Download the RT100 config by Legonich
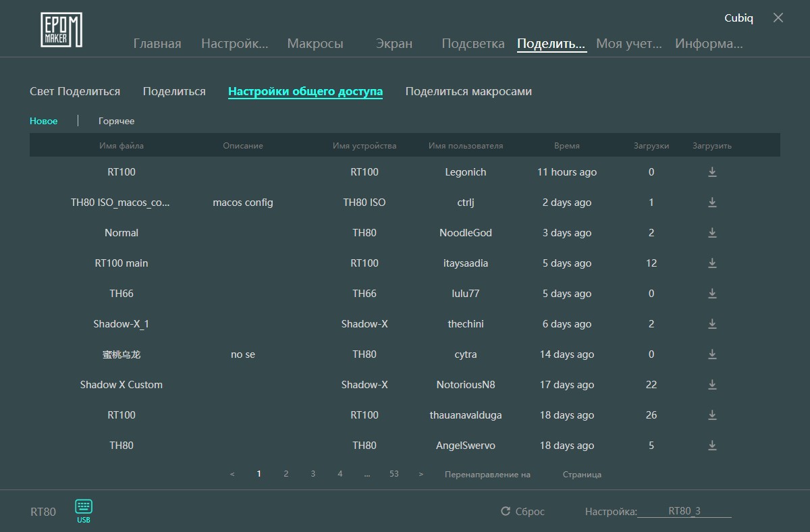810x532 pixels. point(712,172)
